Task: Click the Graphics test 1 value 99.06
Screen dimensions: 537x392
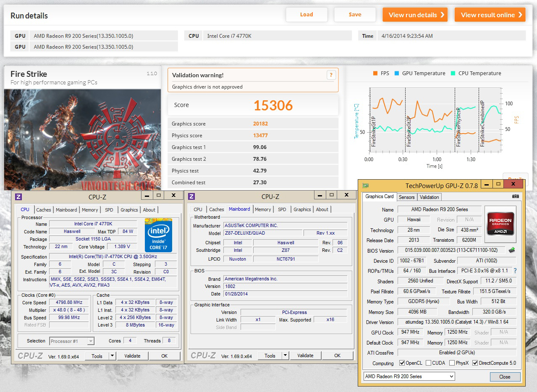Action: [260, 147]
